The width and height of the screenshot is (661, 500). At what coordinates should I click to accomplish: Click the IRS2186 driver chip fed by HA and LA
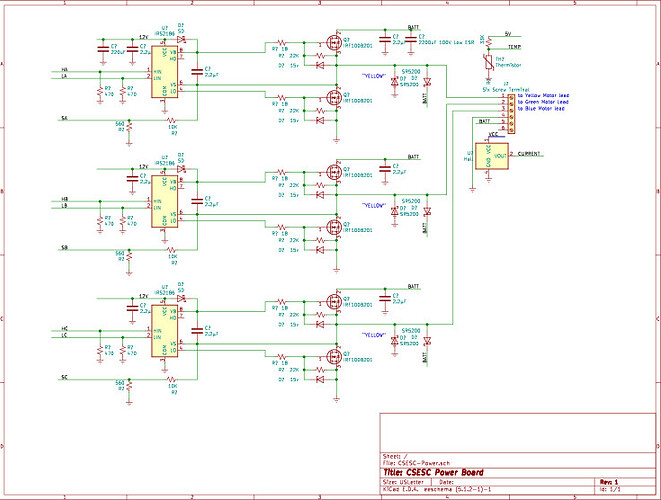[x=164, y=72]
